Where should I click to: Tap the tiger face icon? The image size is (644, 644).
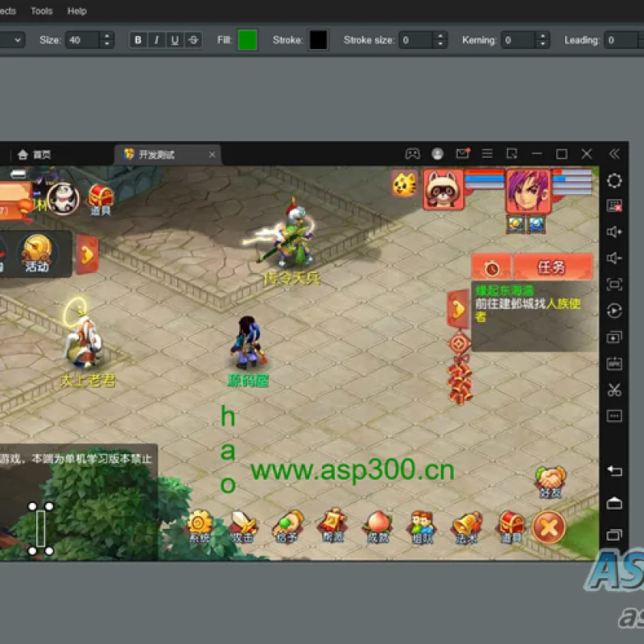405,184
